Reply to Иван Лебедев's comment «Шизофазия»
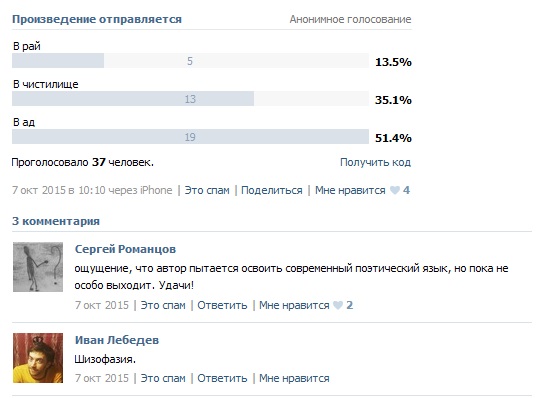Image resolution: width=543 pixels, height=398 pixels. point(222,378)
